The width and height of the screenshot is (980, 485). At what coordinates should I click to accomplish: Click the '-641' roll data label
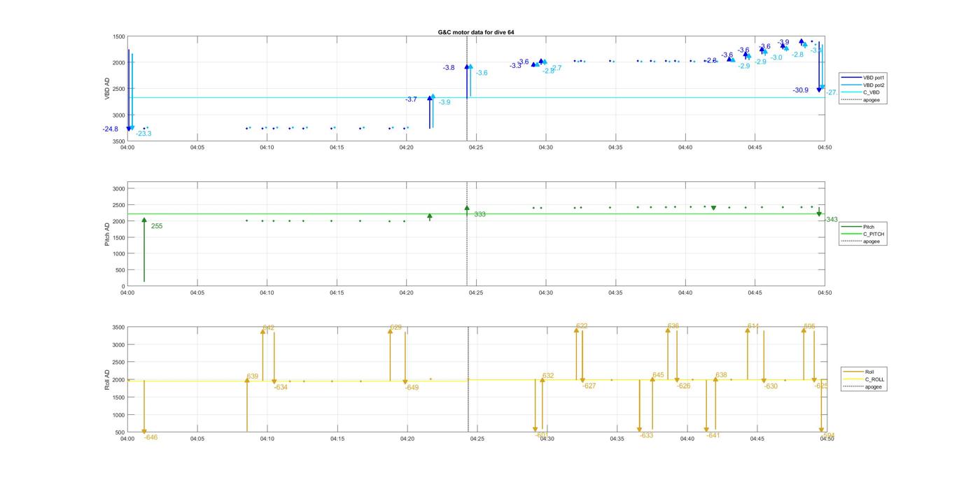[713, 435]
